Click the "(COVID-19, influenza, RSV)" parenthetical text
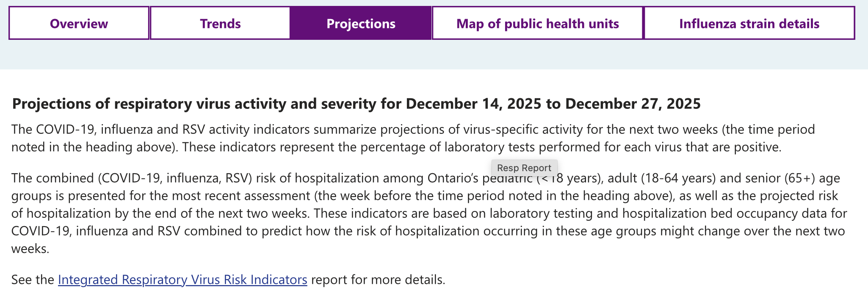The image size is (868, 294). point(175,178)
